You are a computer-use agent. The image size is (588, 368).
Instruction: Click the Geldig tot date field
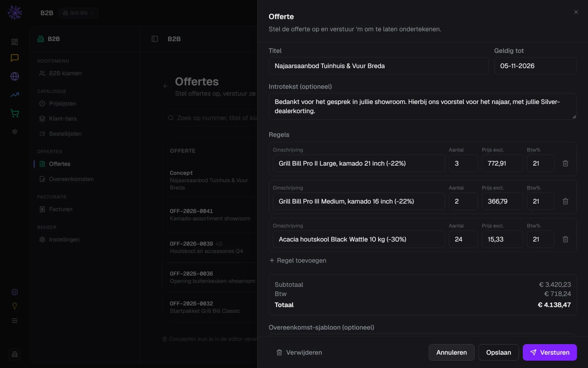(535, 66)
